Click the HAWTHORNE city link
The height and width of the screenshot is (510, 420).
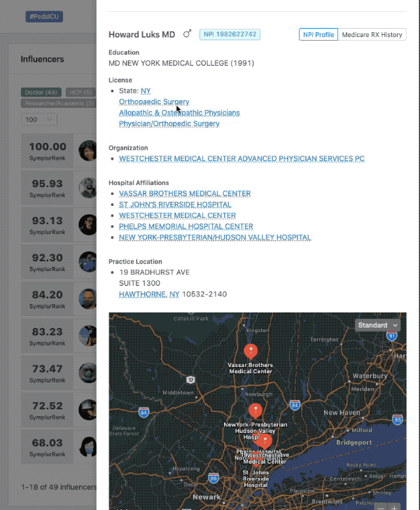(x=142, y=294)
